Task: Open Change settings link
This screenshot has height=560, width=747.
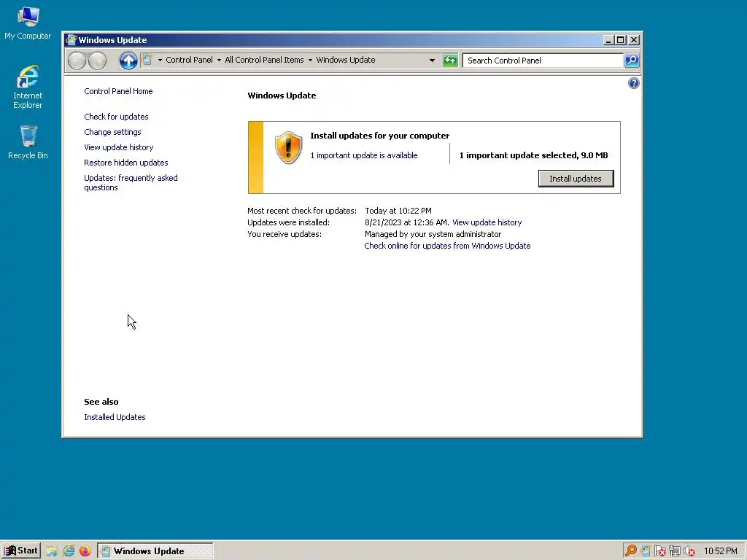Action: [x=112, y=132]
